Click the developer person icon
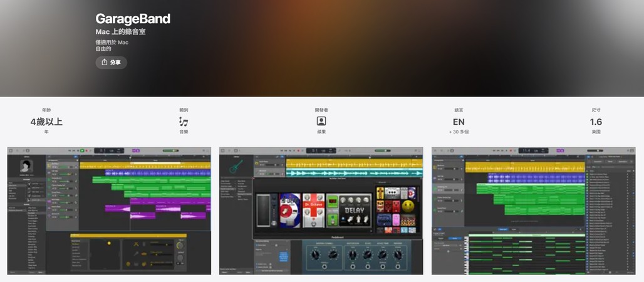644x282 pixels. (321, 121)
